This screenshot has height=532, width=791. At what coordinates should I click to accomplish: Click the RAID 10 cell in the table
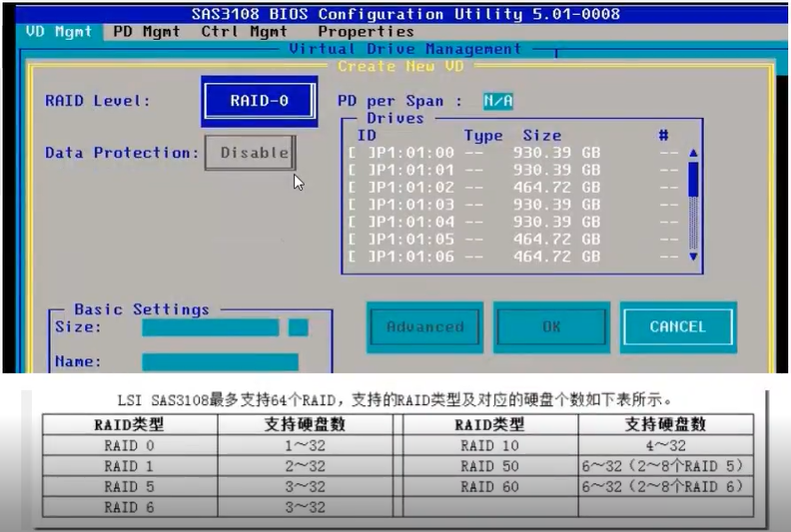489,446
